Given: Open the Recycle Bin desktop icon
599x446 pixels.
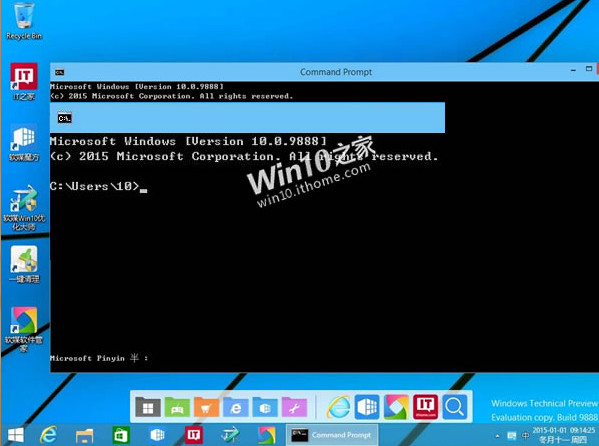Looking at the screenshot, I should point(24,21).
